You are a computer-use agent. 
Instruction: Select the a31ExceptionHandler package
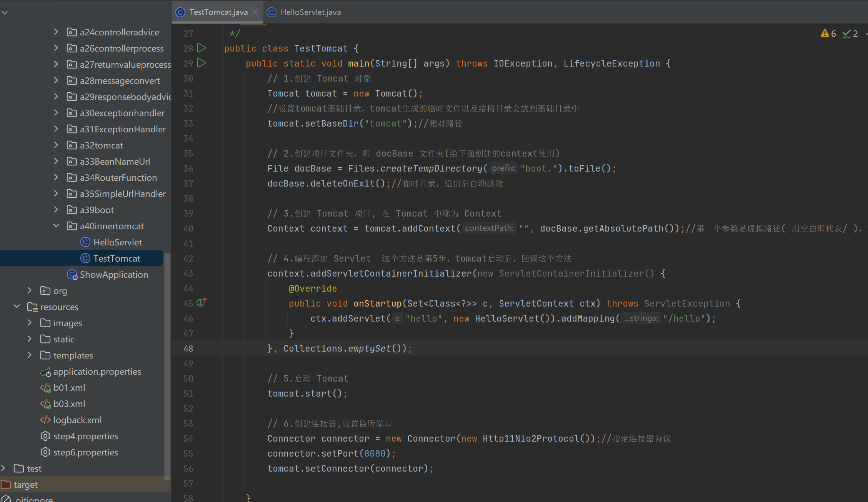tap(123, 129)
